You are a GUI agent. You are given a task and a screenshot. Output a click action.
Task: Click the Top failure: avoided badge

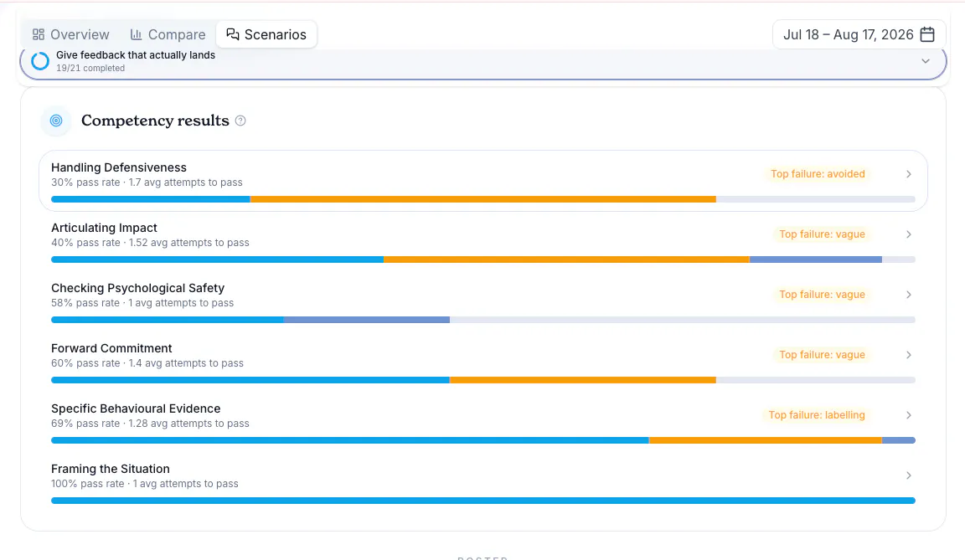click(818, 174)
